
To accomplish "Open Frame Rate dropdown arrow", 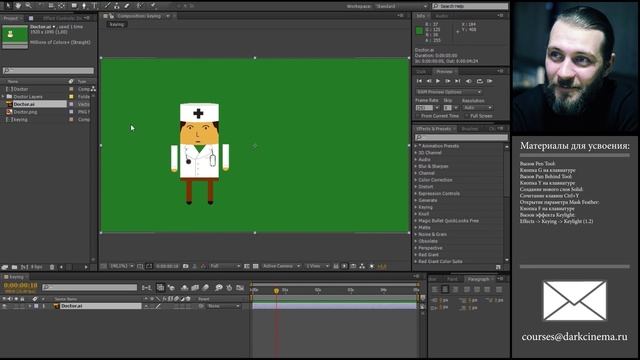I will (x=437, y=108).
